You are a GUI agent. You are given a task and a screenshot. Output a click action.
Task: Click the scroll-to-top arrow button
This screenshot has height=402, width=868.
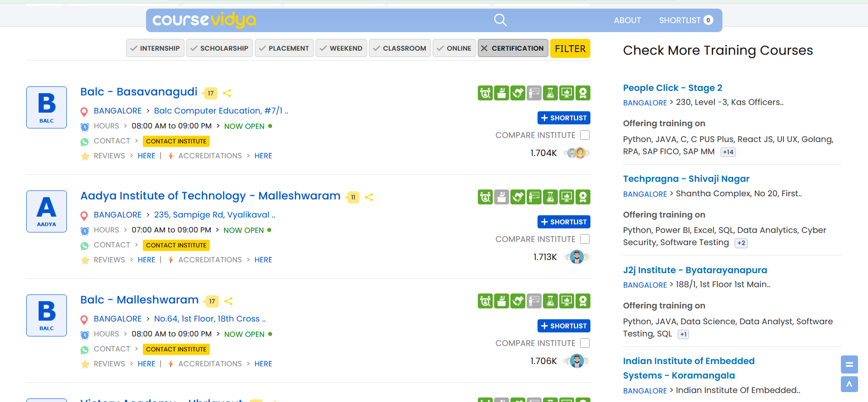tap(849, 384)
